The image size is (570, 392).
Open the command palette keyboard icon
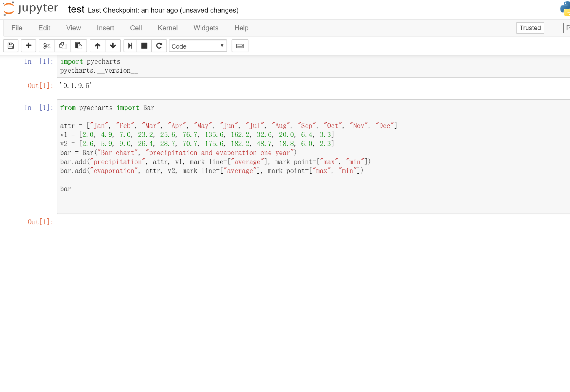tap(240, 46)
